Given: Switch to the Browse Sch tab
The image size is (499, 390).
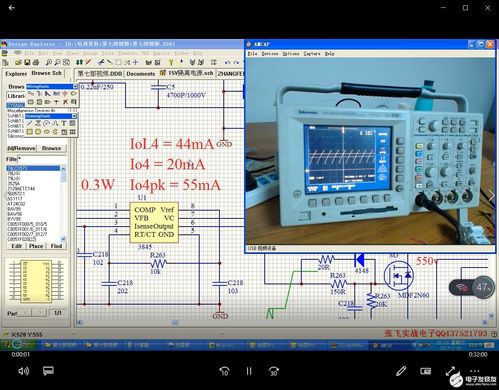Looking at the screenshot, I should tap(46, 73).
